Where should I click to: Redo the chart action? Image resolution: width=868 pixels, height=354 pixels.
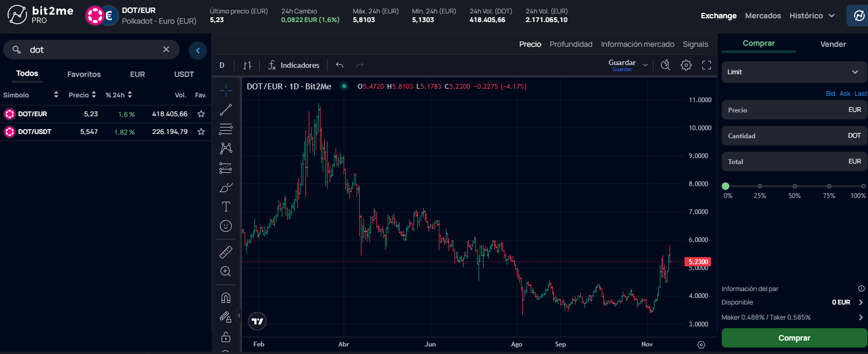click(360, 65)
